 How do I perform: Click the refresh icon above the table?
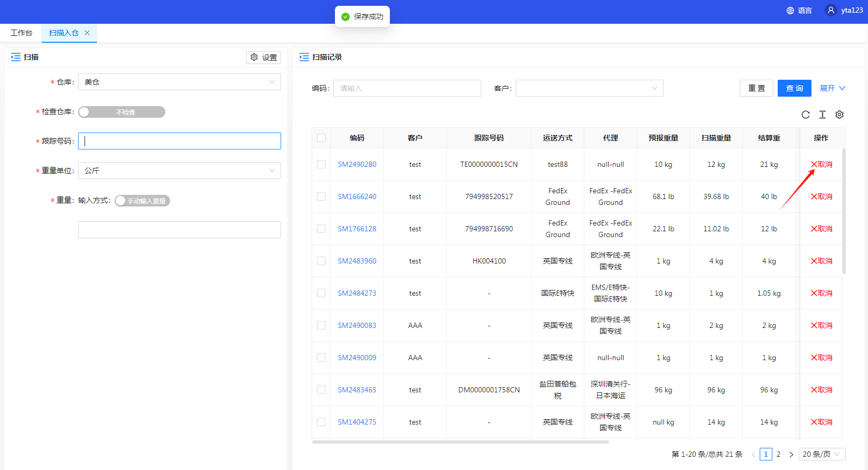805,115
